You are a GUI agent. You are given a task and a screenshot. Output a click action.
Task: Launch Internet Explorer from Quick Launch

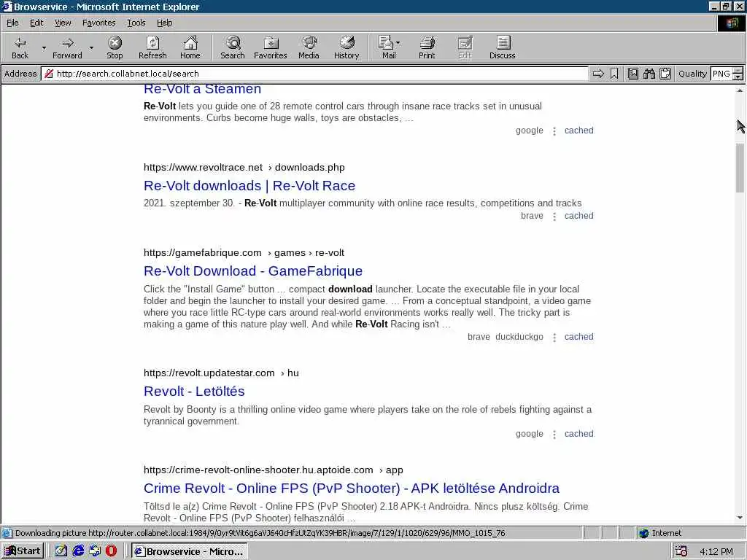tap(78, 551)
